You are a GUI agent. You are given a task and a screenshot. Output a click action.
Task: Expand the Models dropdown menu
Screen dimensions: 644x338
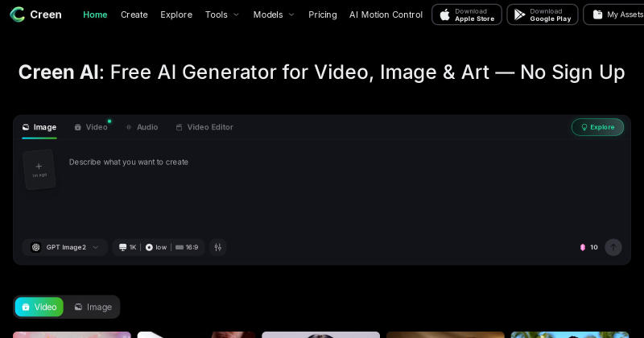pos(274,14)
